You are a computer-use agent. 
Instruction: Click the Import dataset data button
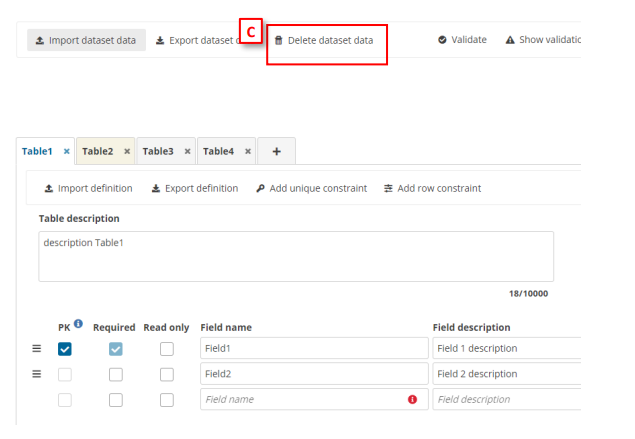[x=86, y=40]
